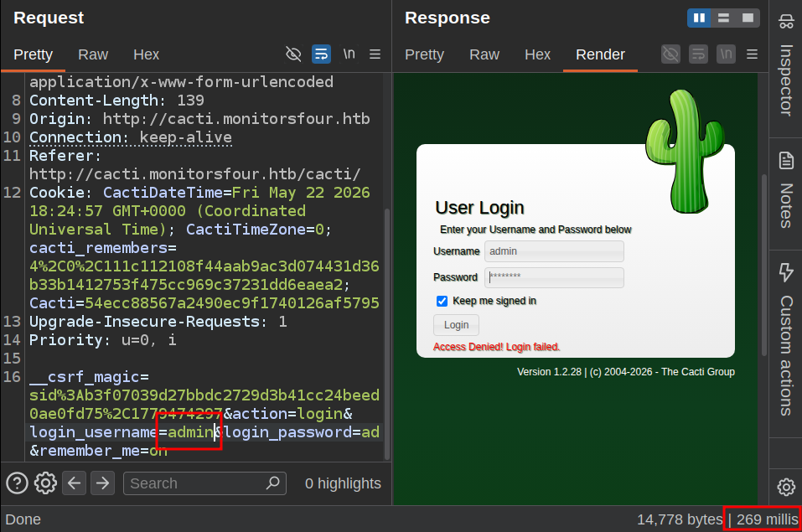Image resolution: width=802 pixels, height=532 pixels.
Task: Click 'cacti_remembers=' cookie name
Action: (x=103, y=248)
